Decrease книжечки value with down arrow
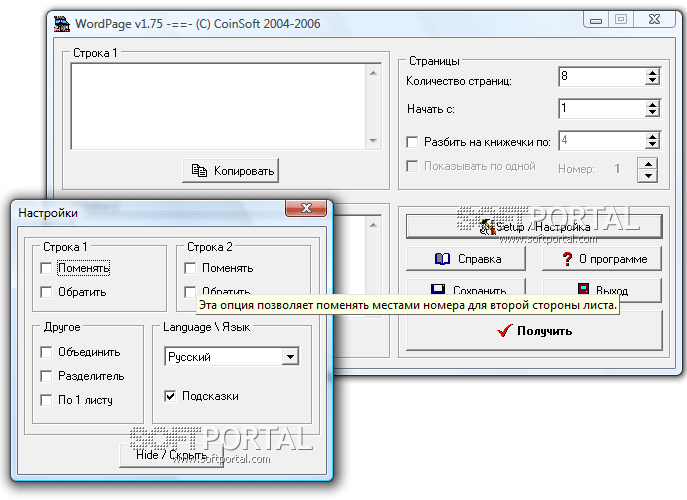Image resolution: width=687 pixels, height=500 pixels. [x=652, y=145]
